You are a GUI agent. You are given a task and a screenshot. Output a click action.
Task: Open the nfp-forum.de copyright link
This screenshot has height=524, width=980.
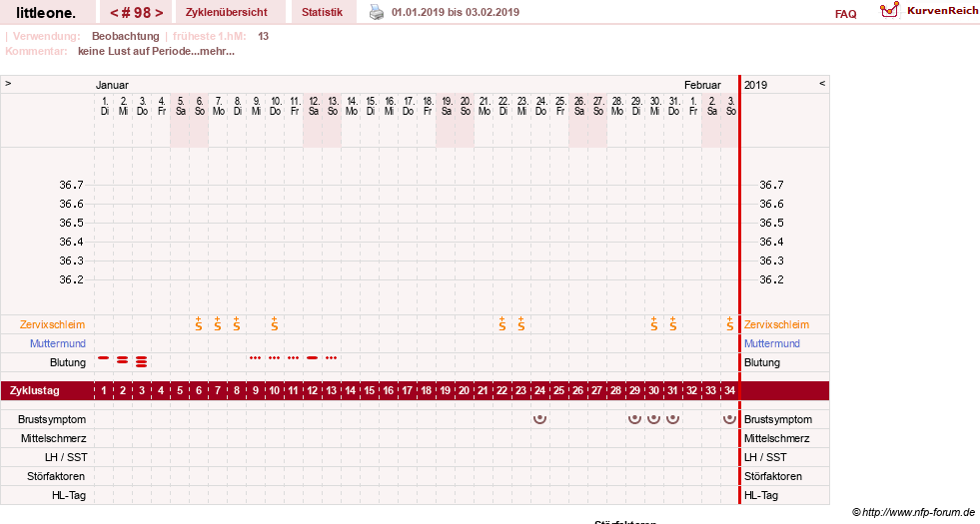point(913,512)
